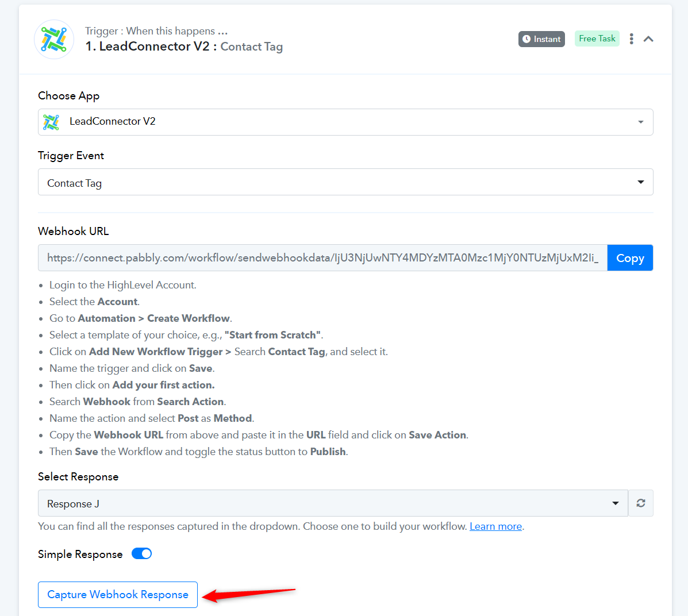Open the three-dot options menu for the trigger
Viewport: 688px width, 616px height.
[632, 38]
